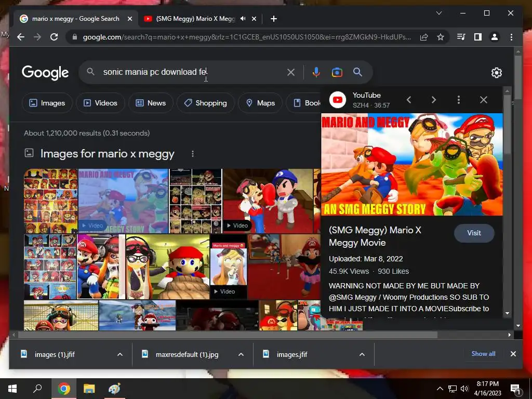This screenshot has height=399, width=532.
Task: Go to the Google homepage via the logo
Action: pyautogui.click(x=45, y=73)
